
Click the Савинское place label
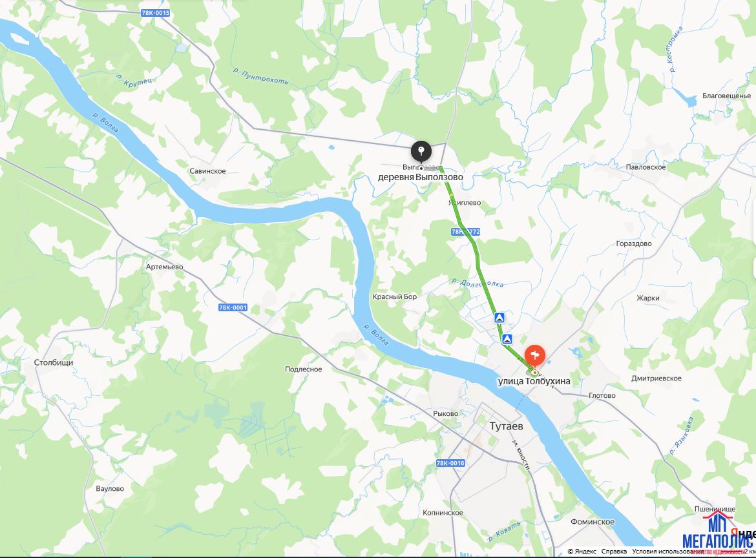pos(207,171)
